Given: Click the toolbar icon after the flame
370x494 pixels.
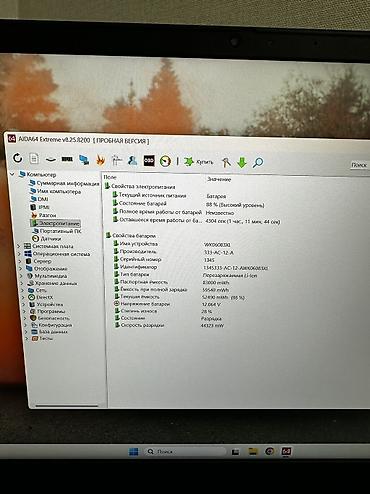Looking at the screenshot, I should (x=116, y=161).
